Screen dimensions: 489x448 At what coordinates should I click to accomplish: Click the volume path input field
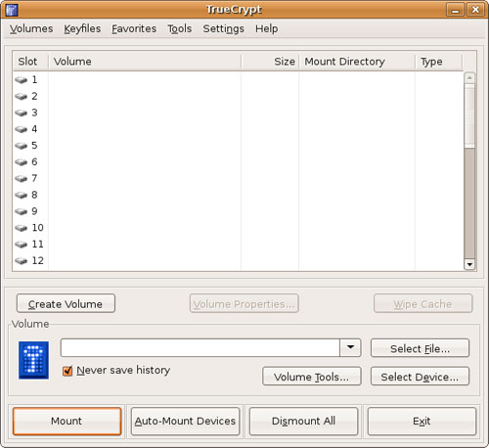[x=200, y=347]
